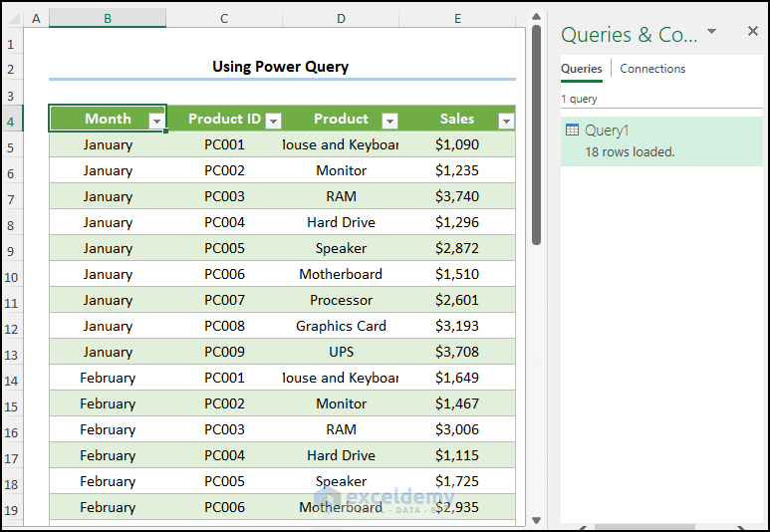Click the January cell in row 5
The height and width of the screenshot is (532, 770).
[108, 144]
